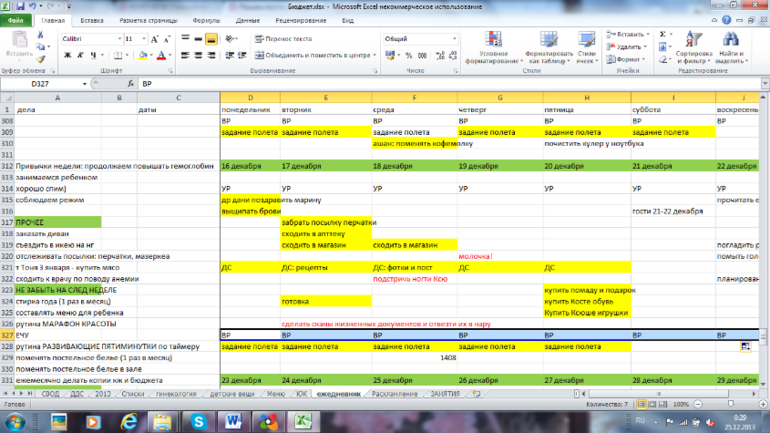Click the borders icon in Шрифт group

118,56
